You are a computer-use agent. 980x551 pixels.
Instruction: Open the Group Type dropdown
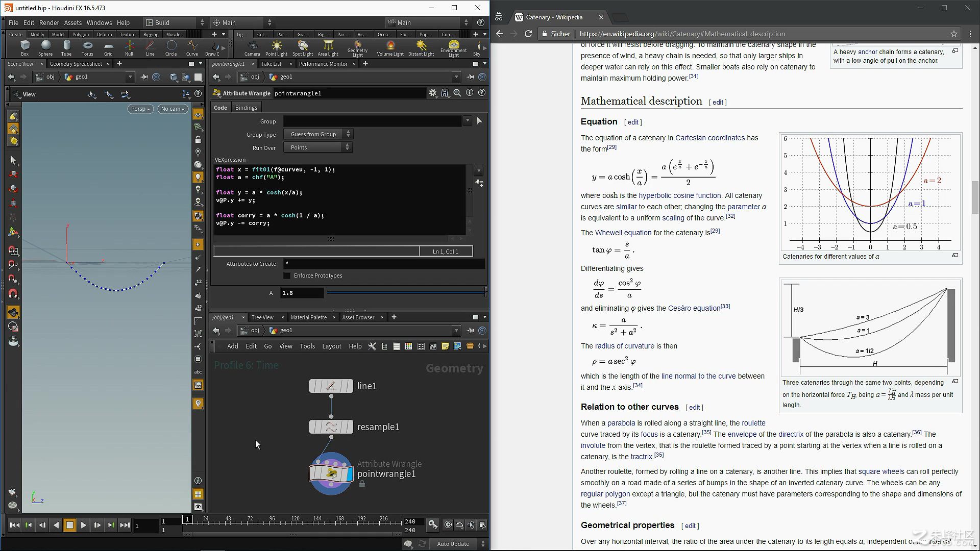coord(318,134)
